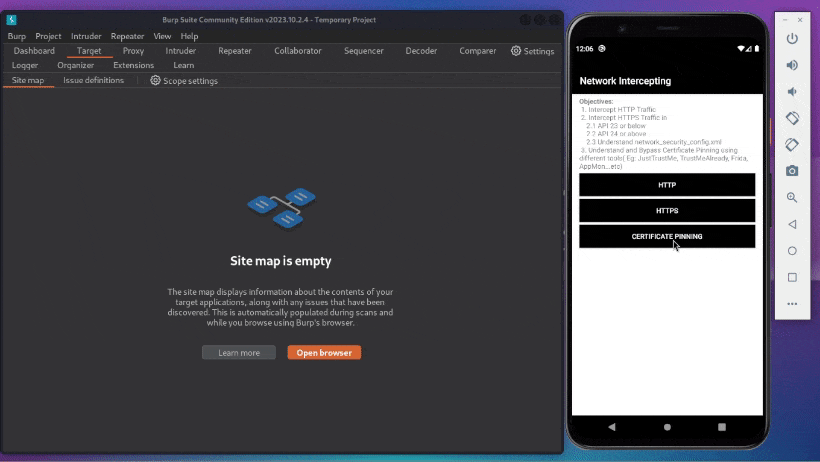
Task: Open Scope settings with gear icon
Action: 184,81
